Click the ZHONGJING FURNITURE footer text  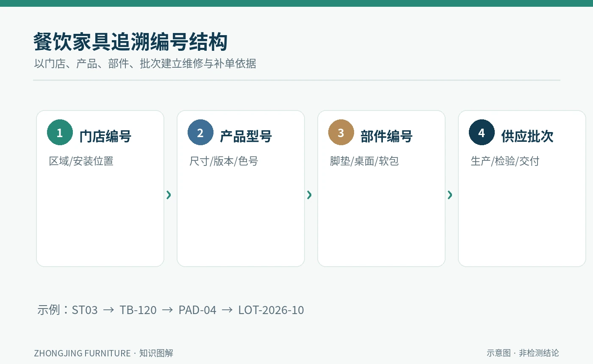(82, 353)
